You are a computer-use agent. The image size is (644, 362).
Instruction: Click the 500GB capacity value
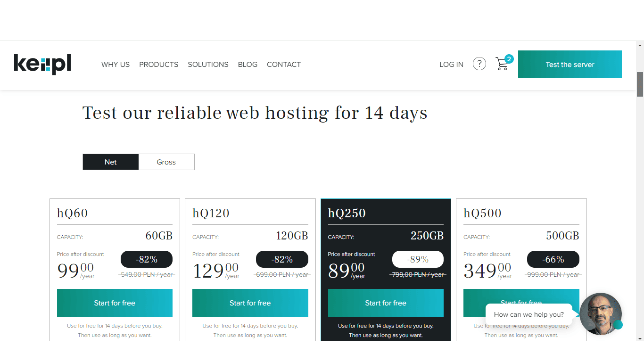[562, 236]
